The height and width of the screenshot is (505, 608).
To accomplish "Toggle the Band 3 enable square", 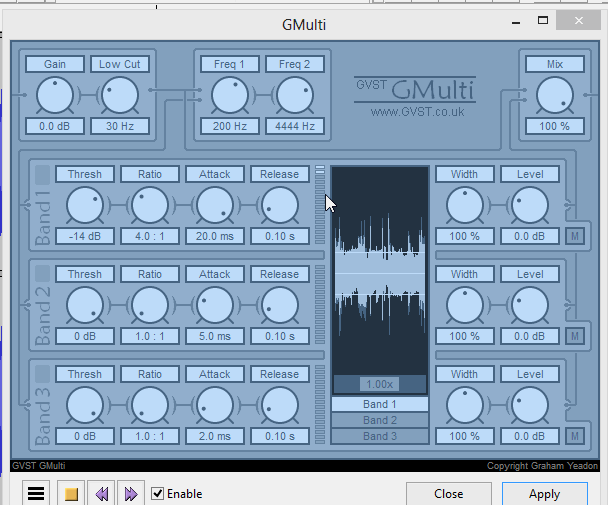I will tap(43, 374).
